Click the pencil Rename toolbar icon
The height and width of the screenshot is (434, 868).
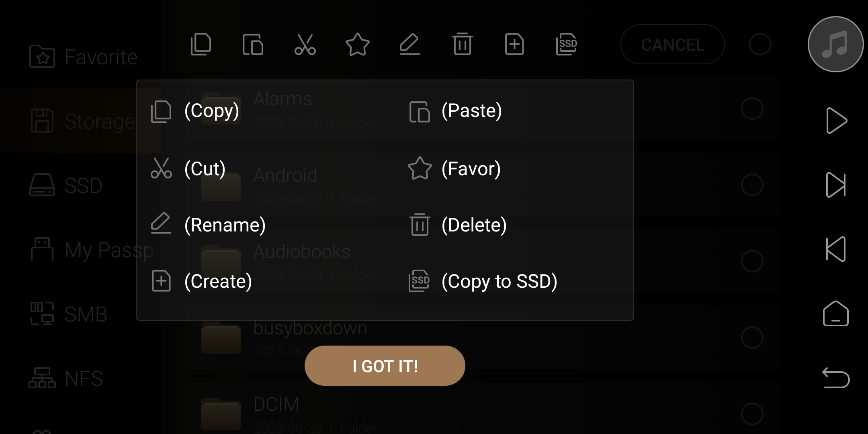click(409, 44)
